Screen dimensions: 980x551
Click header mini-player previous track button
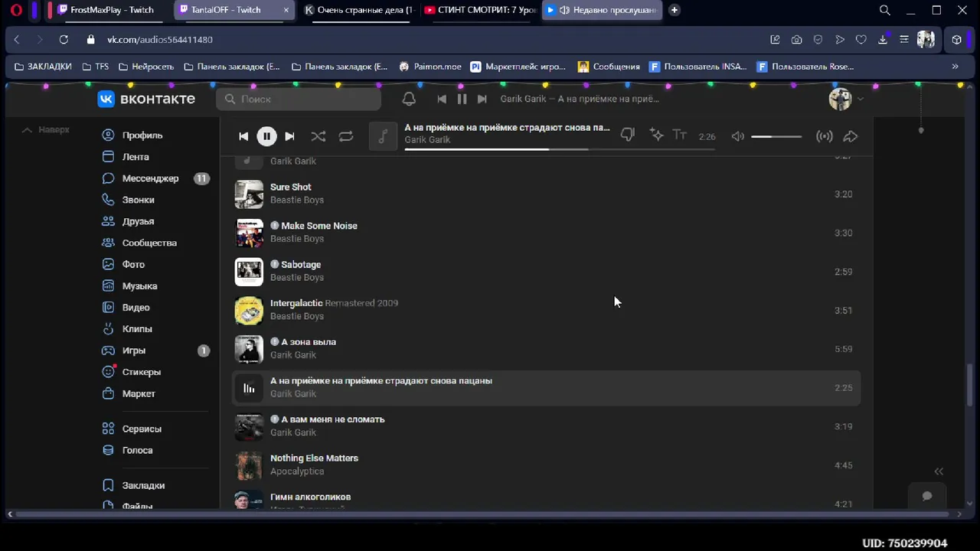(x=442, y=99)
